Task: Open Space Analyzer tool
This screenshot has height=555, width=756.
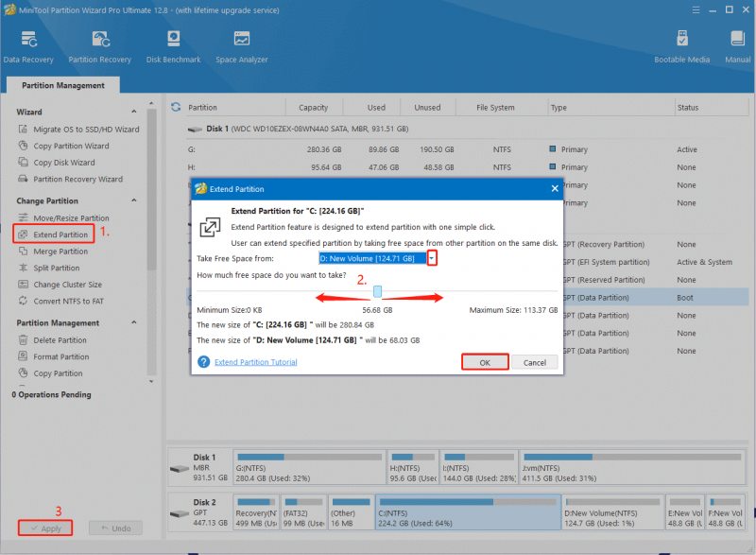Action: click(242, 46)
